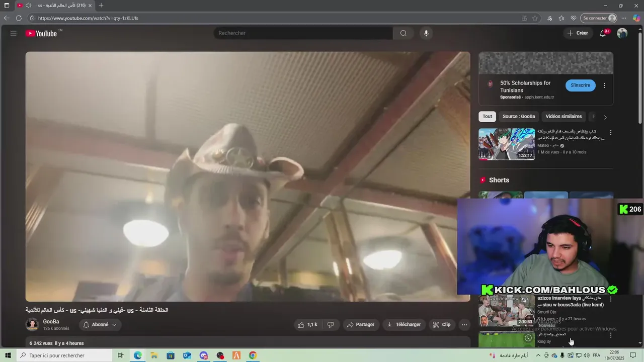Click inside the Rechercher search field
The height and width of the screenshot is (362, 644).
tap(303, 33)
